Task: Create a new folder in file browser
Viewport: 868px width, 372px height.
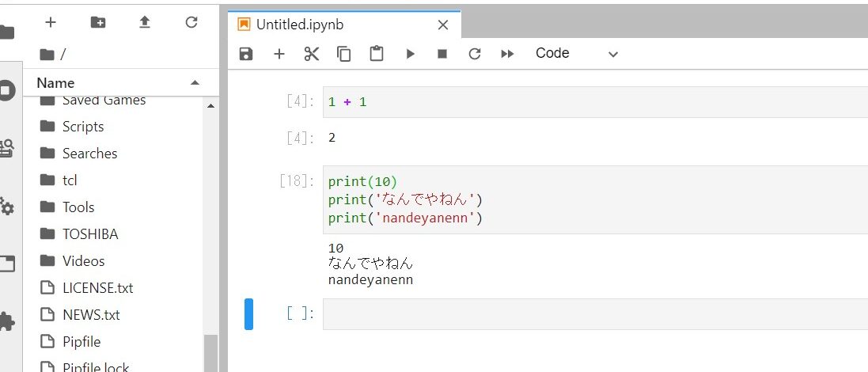Action: tap(97, 22)
